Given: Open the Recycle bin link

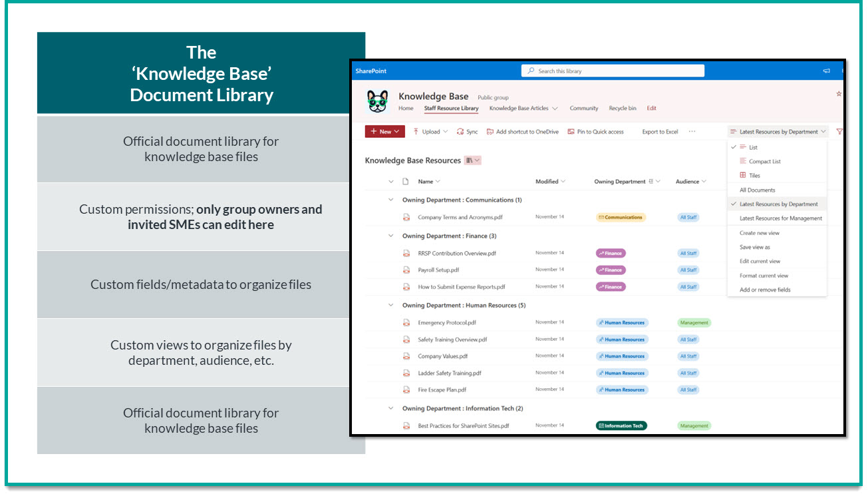Looking at the screenshot, I should click(623, 108).
